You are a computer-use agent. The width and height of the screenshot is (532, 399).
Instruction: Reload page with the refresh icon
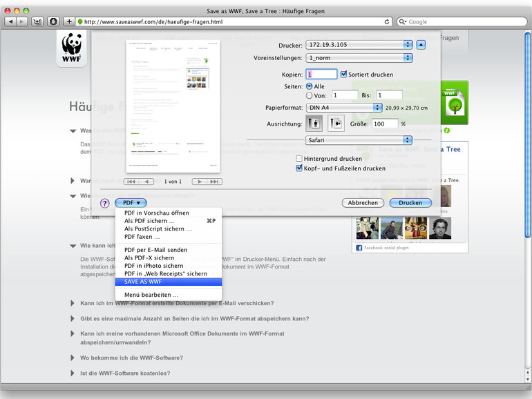click(x=387, y=21)
